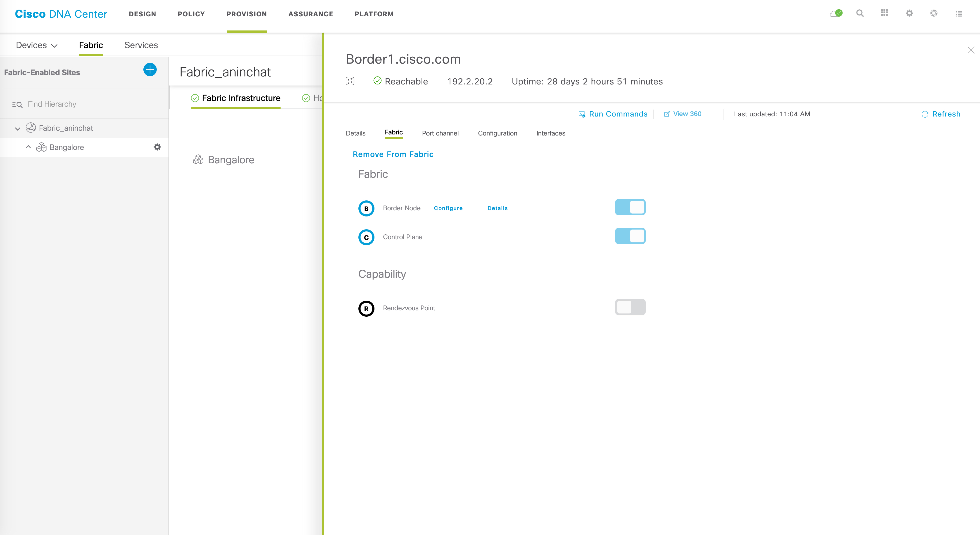Click the Cisco DNA Center logo

[61, 14]
